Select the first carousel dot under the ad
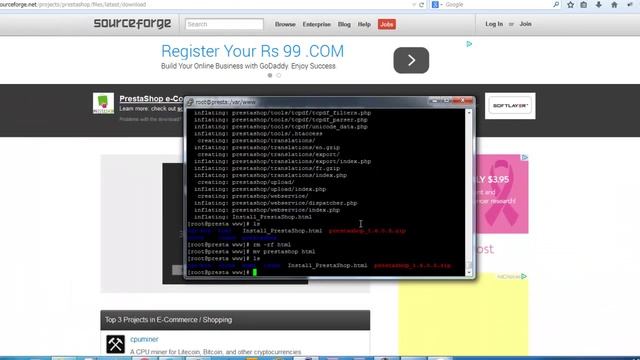The width and height of the screenshot is (640, 360). (x=270, y=75)
